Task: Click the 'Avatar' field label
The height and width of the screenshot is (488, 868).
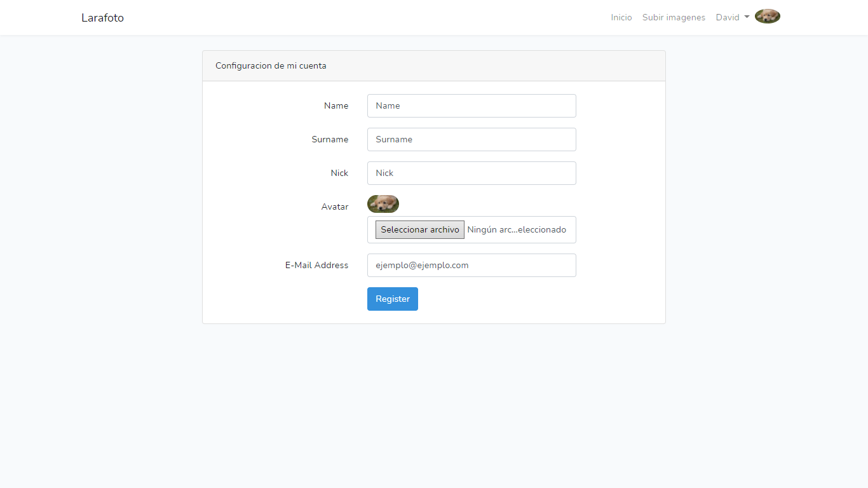Action: click(x=335, y=207)
